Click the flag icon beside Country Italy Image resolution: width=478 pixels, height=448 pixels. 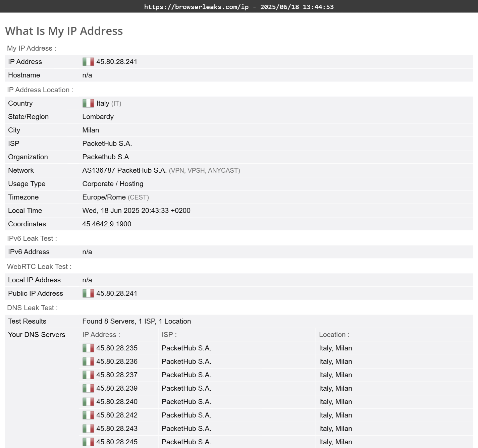coord(88,103)
